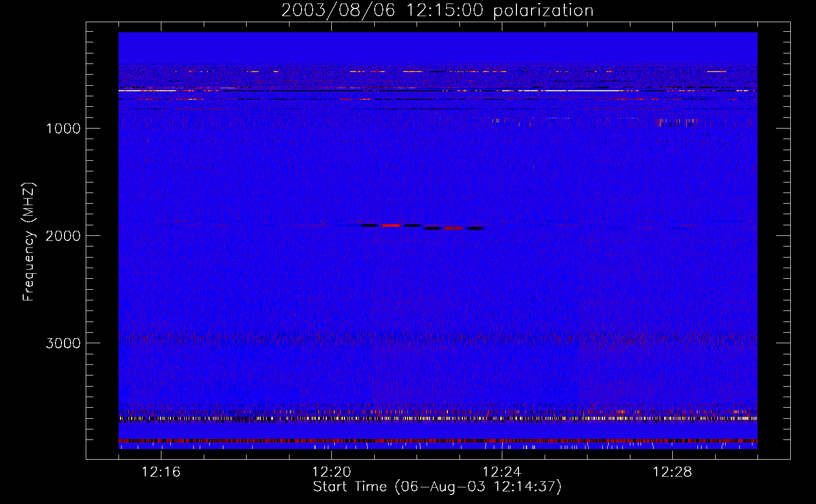Click the 'Start Time (06-Aug-03 12:14:37)' x-axis label
The image size is (816, 504).
pos(437,487)
